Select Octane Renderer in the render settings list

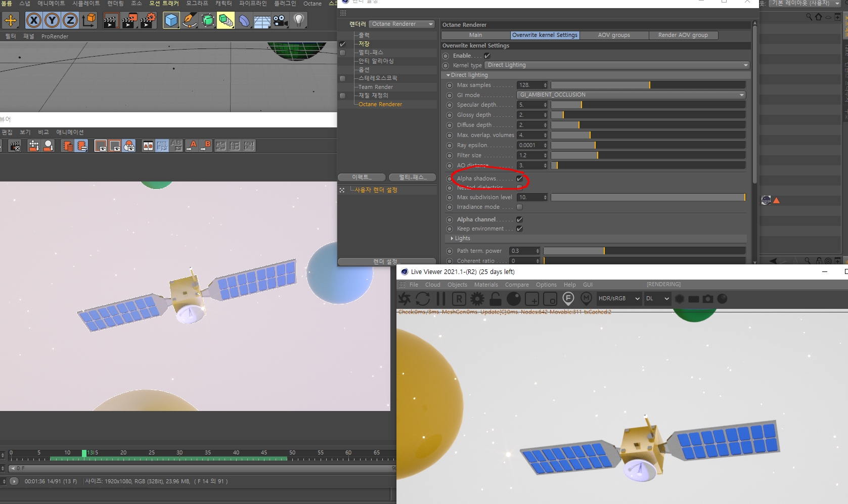pos(380,104)
